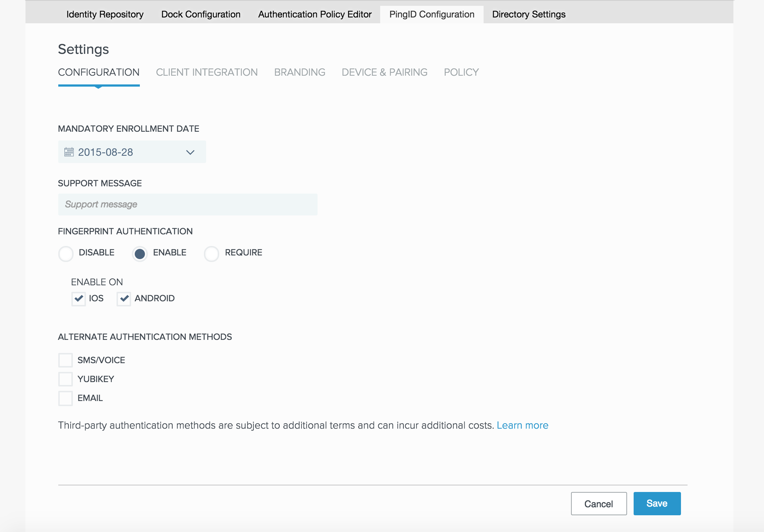The height and width of the screenshot is (532, 764).
Task: Switch to Directory Settings tab
Action: [x=528, y=15]
